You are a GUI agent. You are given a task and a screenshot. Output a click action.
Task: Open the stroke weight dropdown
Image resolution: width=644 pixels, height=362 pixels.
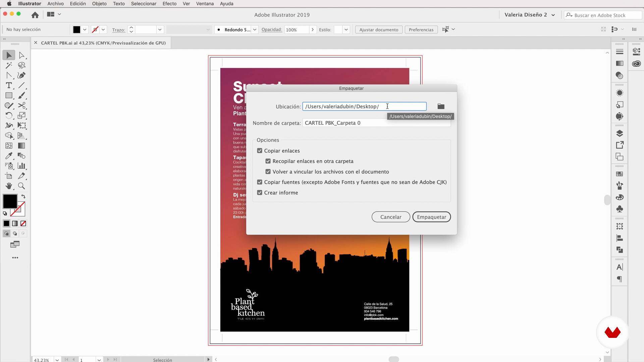tap(160, 29)
